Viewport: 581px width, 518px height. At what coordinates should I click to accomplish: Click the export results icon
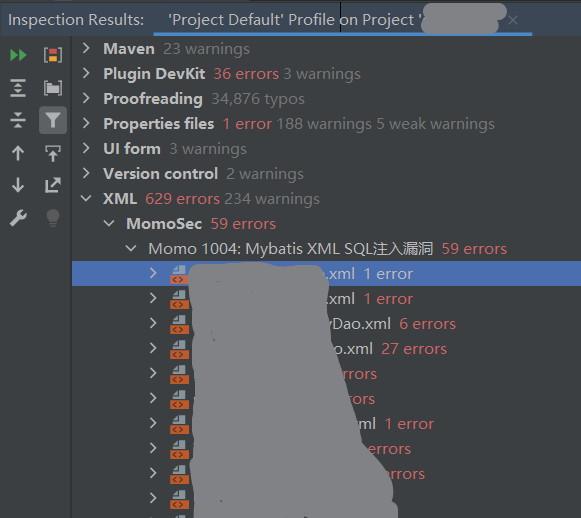point(53,185)
